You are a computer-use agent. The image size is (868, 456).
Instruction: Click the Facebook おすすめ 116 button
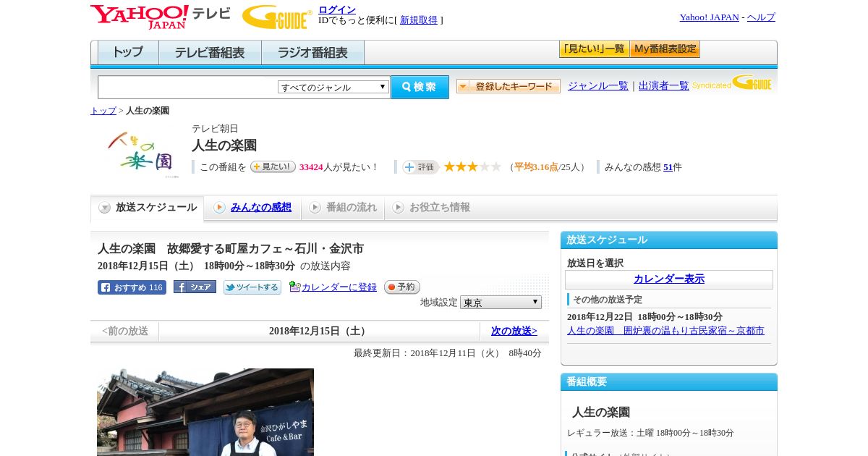tap(132, 287)
